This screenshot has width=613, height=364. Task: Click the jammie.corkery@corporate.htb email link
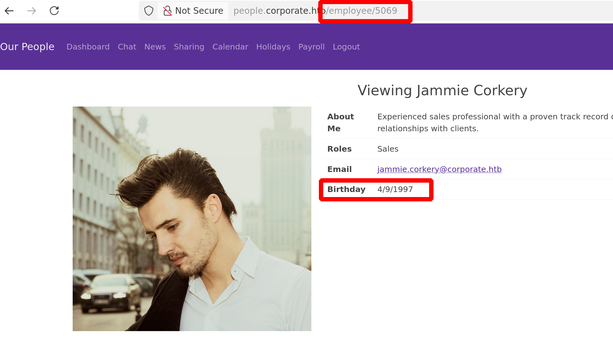(x=439, y=169)
